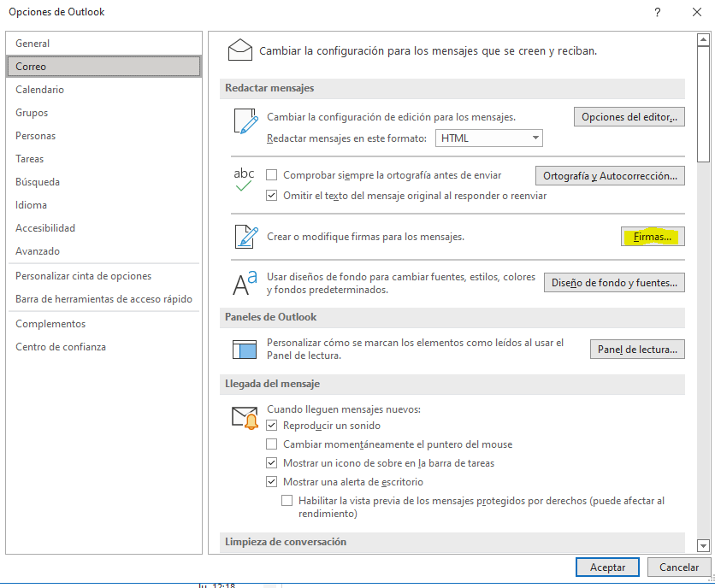Click the 'Redactar mensajes en este formato' label
715x588 pixels.
click(346, 138)
